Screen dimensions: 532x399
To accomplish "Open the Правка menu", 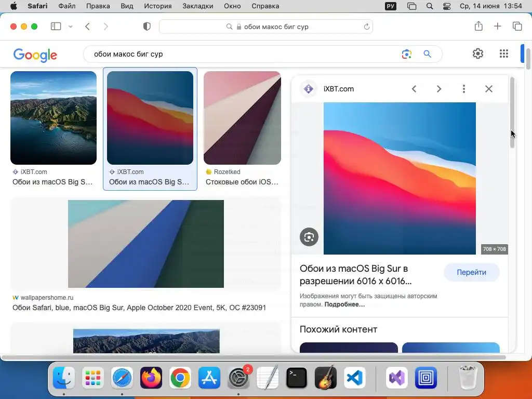I will (x=98, y=6).
